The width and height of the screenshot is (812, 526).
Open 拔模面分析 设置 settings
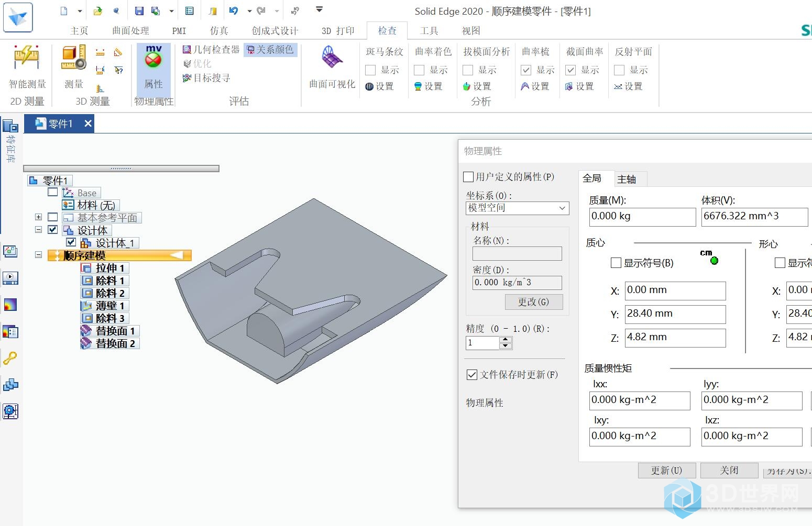click(x=477, y=86)
